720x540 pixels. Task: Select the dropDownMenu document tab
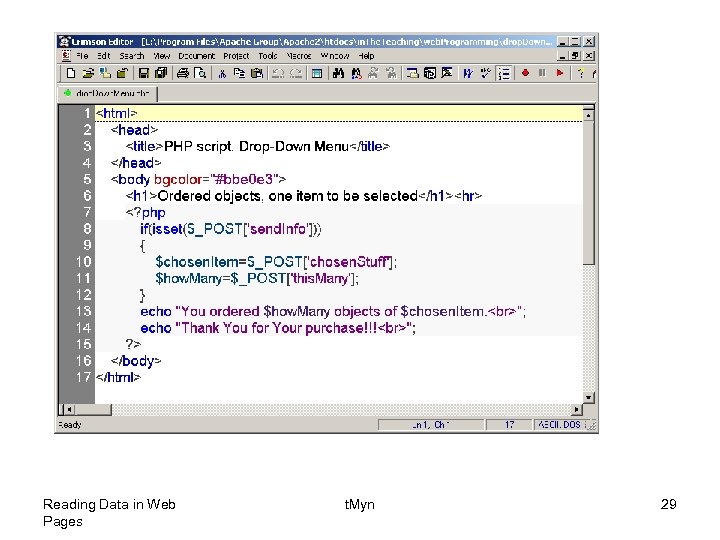[x=107, y=93]
